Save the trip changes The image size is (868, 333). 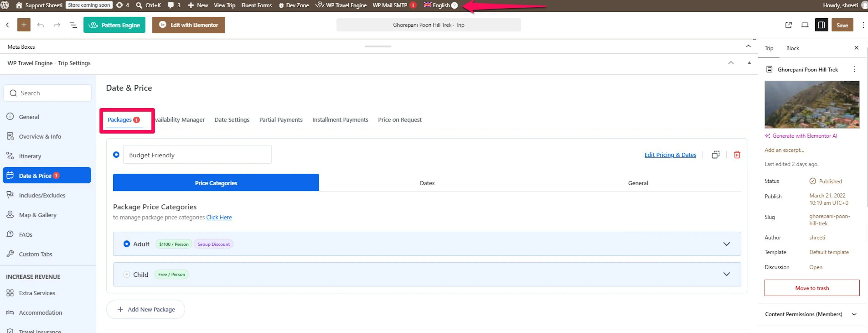[x=842, y=25]
